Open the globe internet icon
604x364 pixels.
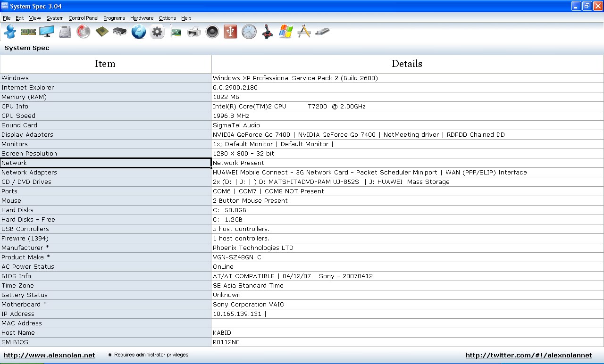(x=139, y=32)
